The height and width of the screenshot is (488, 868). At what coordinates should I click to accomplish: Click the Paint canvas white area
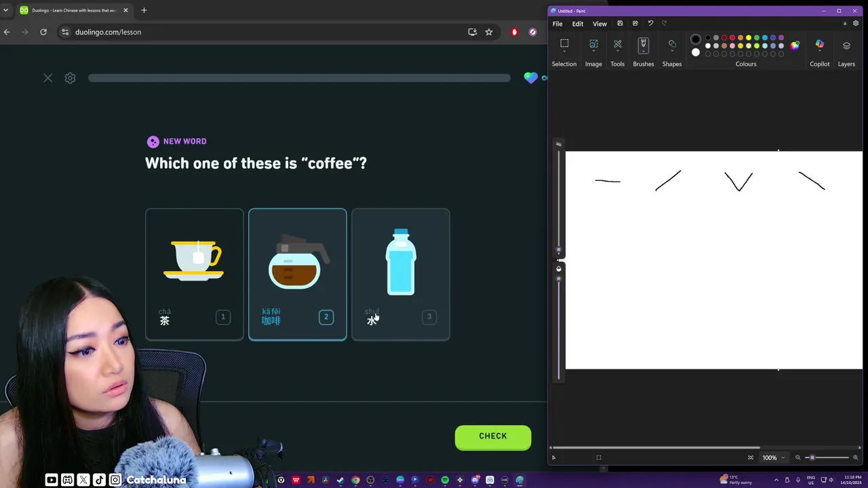pos(714,260)
